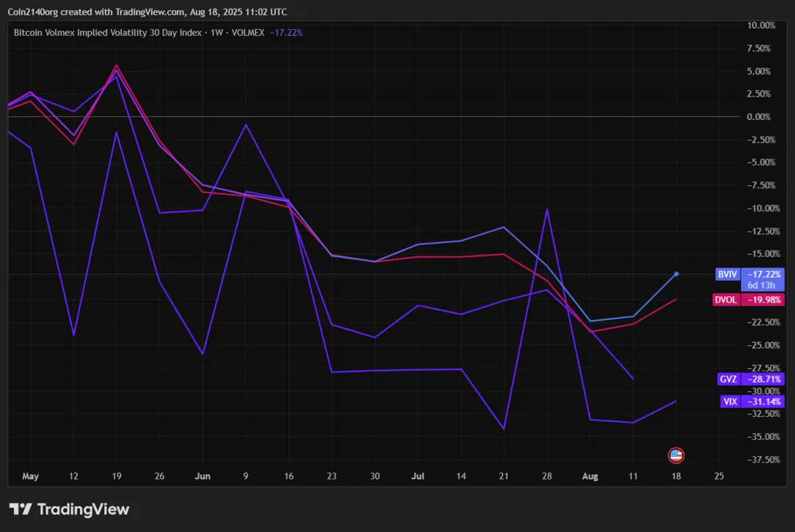The height and width of the screenshot is (532, 795).
Task: Click the BVIV series label tag
Action: coord(725,274)
